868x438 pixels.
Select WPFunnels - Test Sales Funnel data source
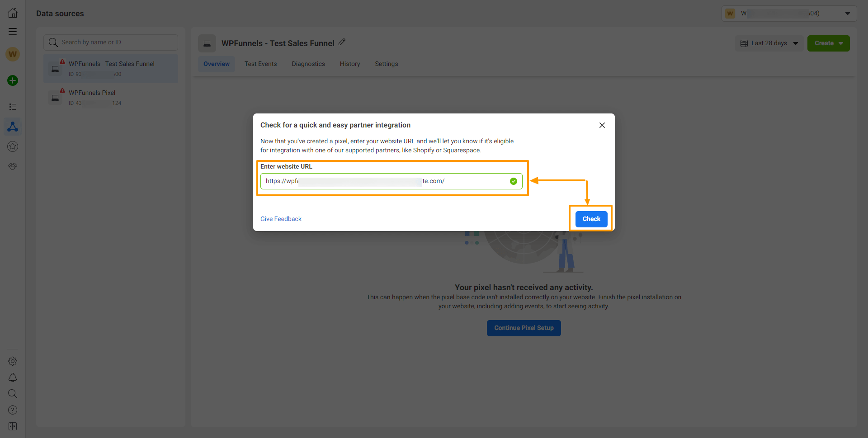click(x=111, y=69)
